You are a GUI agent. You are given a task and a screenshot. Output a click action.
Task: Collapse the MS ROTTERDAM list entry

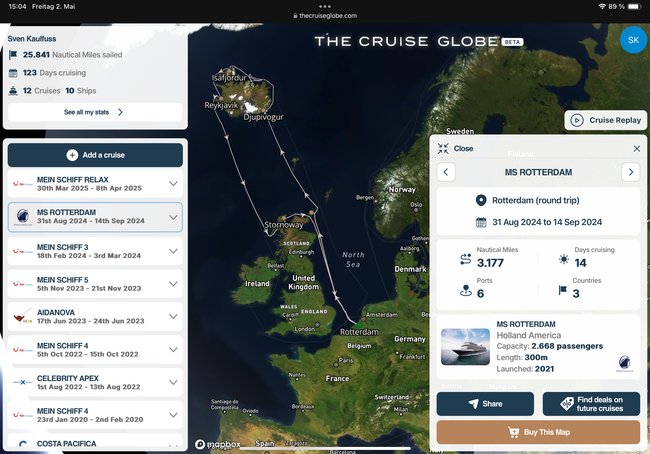pyautogui.click(x=174, y=216)
